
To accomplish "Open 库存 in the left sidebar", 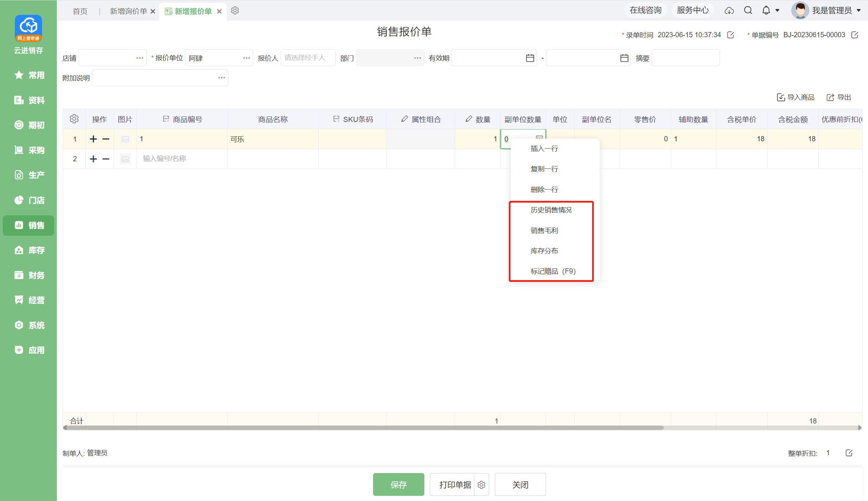I will 29,250.
